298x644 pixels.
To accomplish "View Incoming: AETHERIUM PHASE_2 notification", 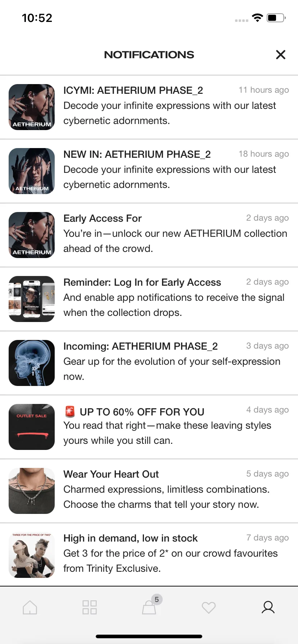I will click(x=169, y=362).
